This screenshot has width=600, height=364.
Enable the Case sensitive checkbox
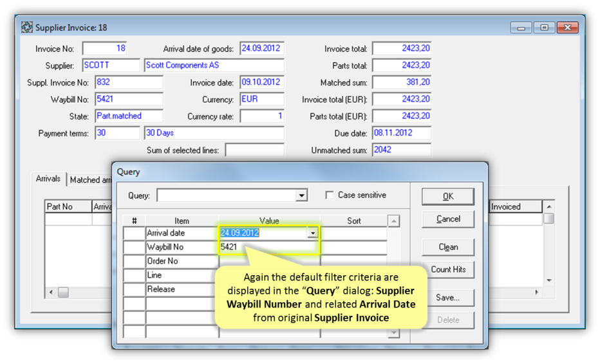(330, 195)
